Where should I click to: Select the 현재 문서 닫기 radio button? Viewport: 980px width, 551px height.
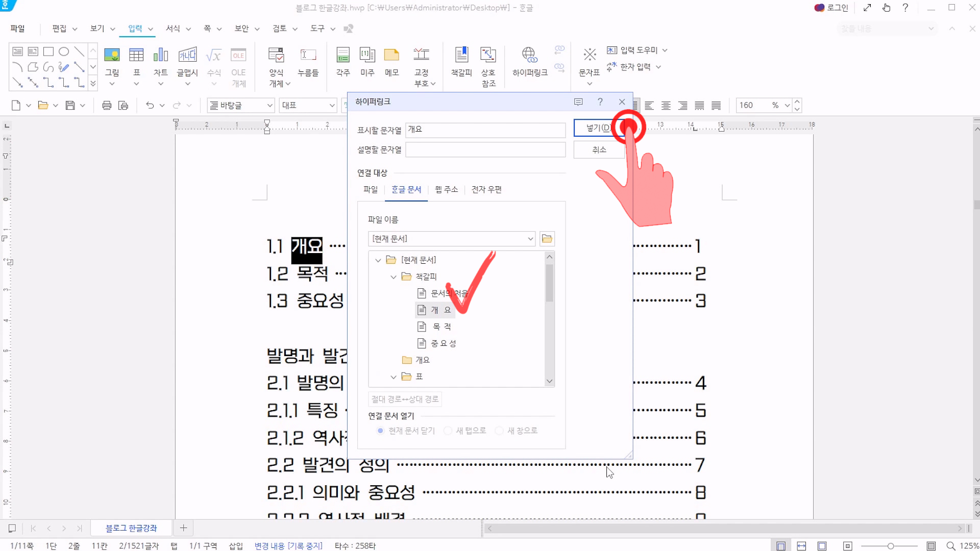pyautogui.click(x=380, y=431)
